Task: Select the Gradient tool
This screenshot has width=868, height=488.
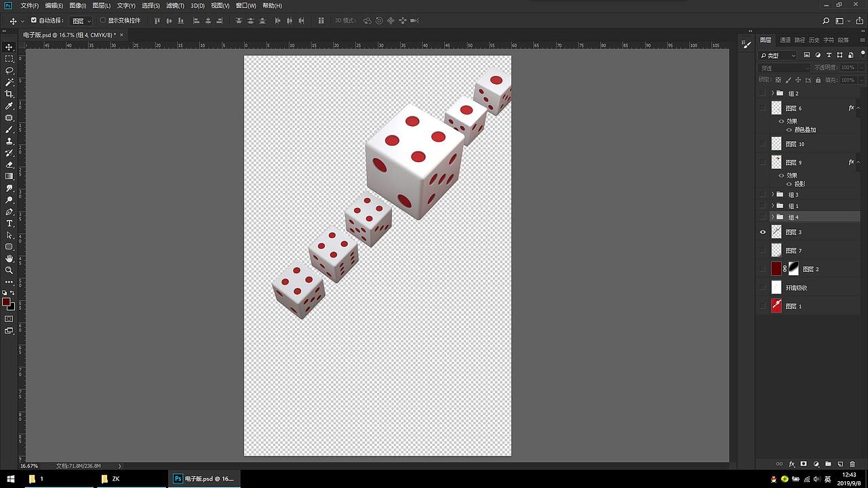Action: pyautogui.click(x=9, y=176)
